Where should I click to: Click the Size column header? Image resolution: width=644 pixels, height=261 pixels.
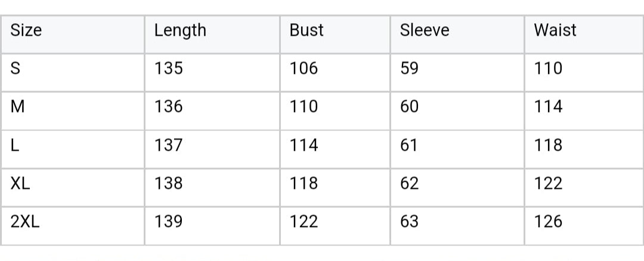point(27,30)
